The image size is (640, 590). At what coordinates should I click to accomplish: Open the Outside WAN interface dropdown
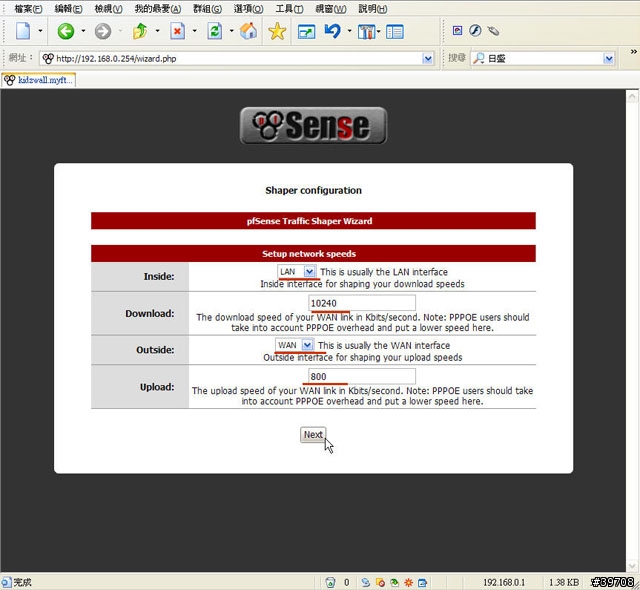[x=294, y=345]
